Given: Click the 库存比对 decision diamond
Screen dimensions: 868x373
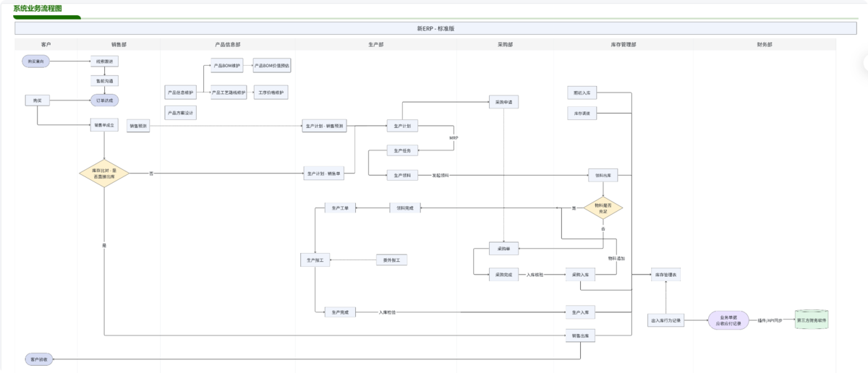Looking at the screenshot, I should (104, 173).
